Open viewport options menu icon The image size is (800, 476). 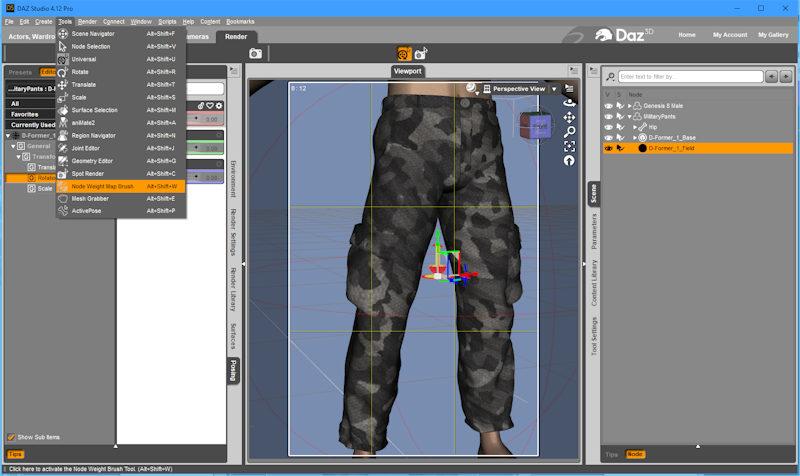(569, 89)
